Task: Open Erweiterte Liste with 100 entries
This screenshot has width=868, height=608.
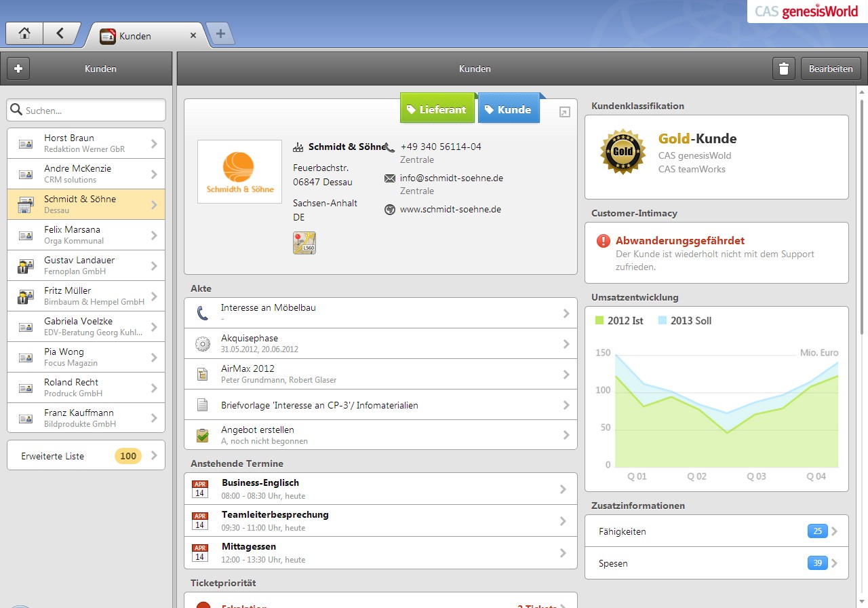Action: [x=86, y=455]
